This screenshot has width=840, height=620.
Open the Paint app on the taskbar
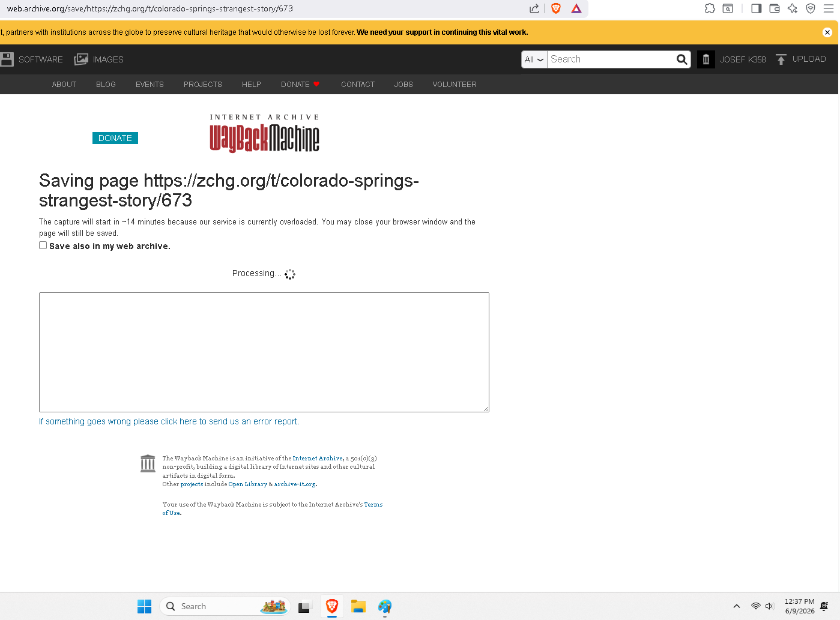(x=385, y=606)
